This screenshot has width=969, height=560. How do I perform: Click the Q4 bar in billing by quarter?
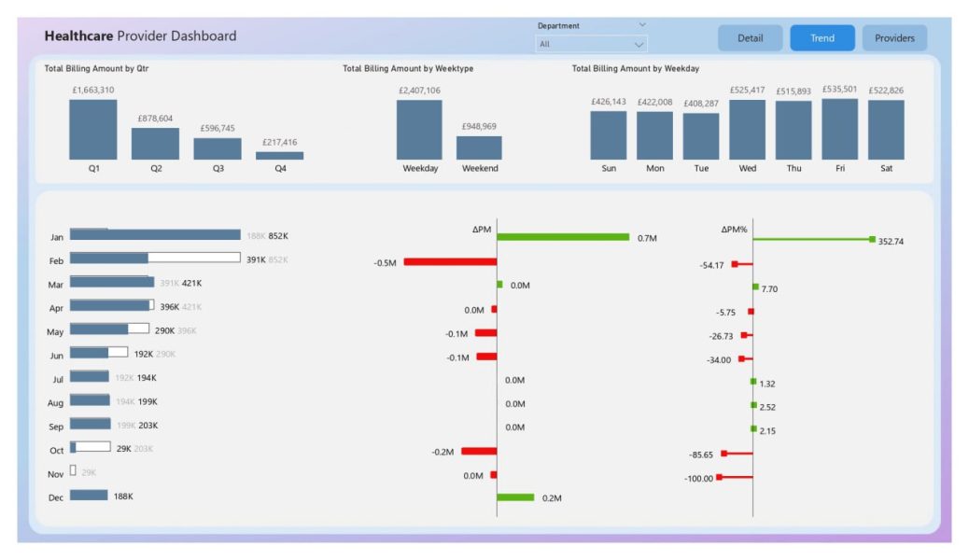[x=280, y=156]
